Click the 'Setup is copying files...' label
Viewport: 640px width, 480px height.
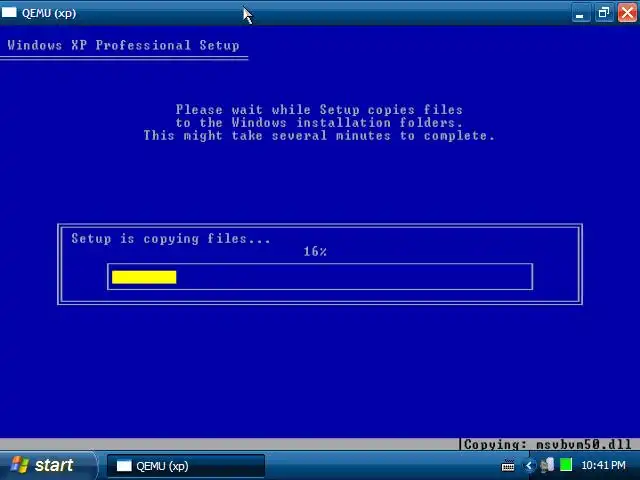pos(171,238)
